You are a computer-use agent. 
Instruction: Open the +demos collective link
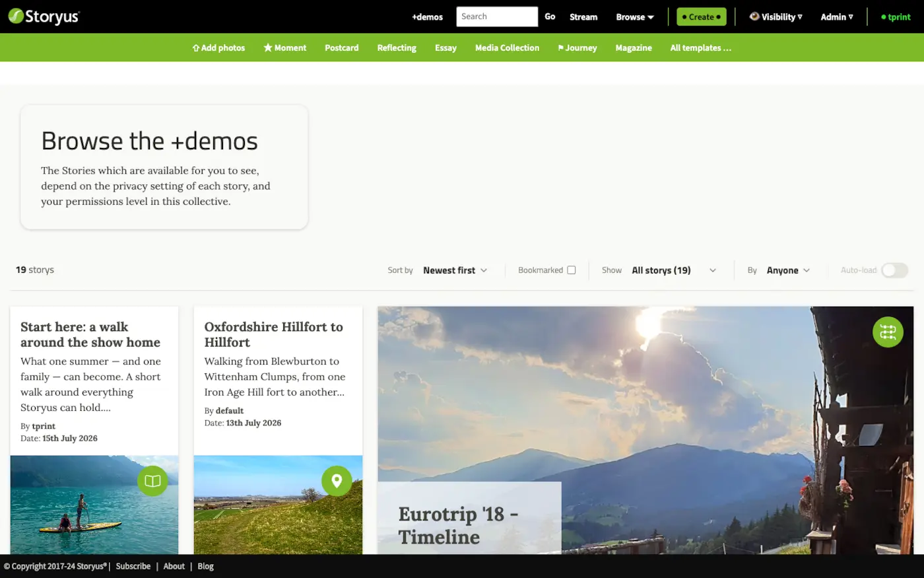(x=427, y=17)
